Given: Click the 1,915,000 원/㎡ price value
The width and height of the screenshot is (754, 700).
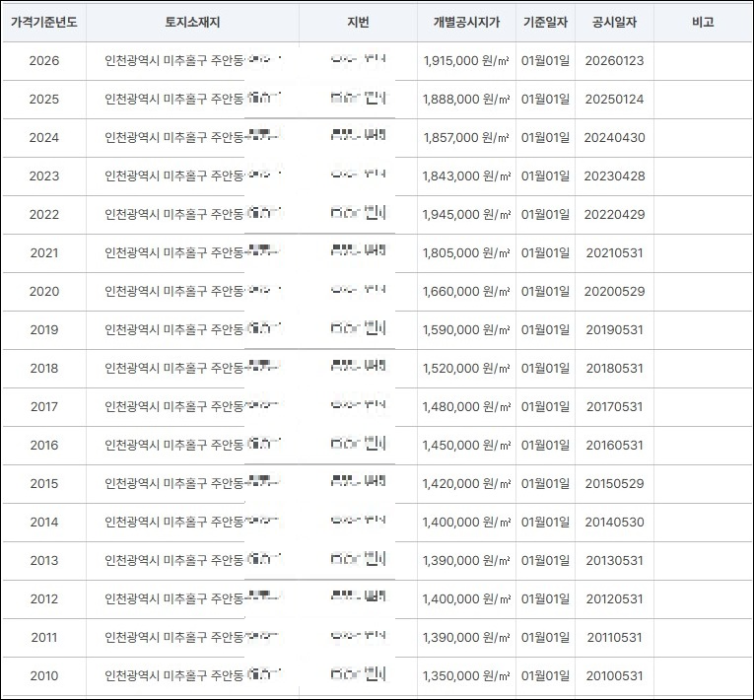Looking at the screenshot, I should (466, 60).
